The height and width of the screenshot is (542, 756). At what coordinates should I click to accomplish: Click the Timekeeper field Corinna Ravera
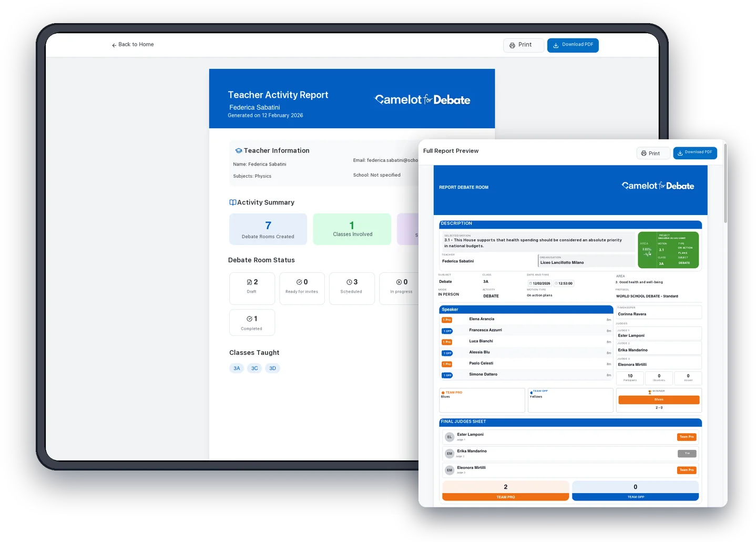click(659, 312)
